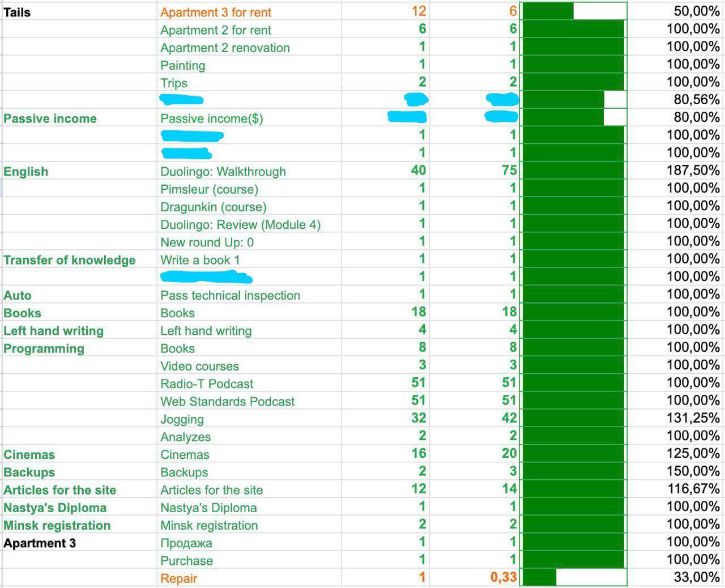
Task: Select the 'Video courses' cell
Action: pyautogui.click(x=249, y=366)
